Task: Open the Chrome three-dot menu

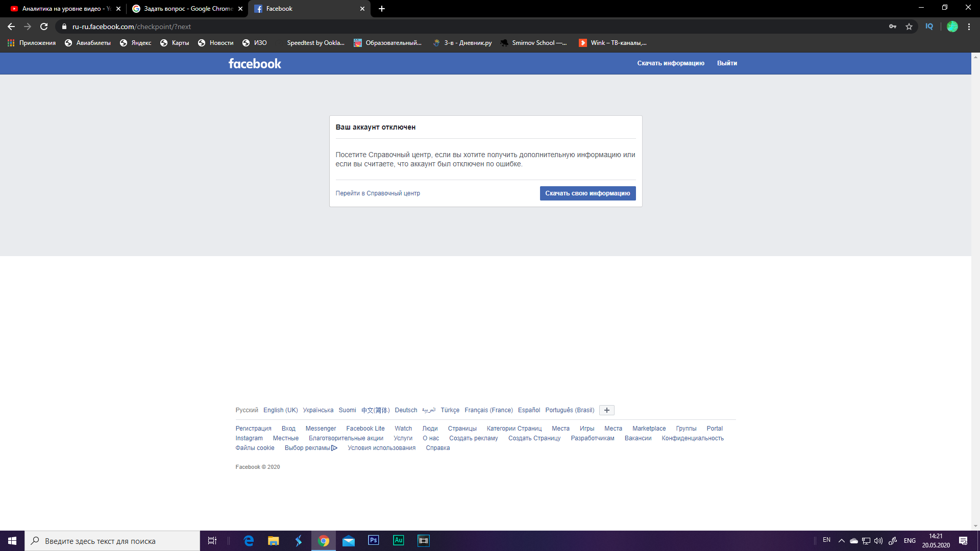Action: (x=969, y=27)
